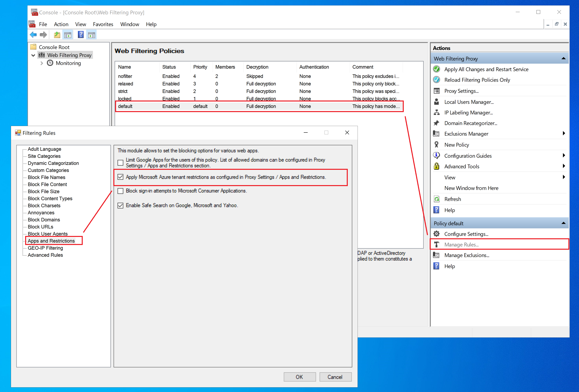Collapse the Policy default actions section

coord(563,223)
